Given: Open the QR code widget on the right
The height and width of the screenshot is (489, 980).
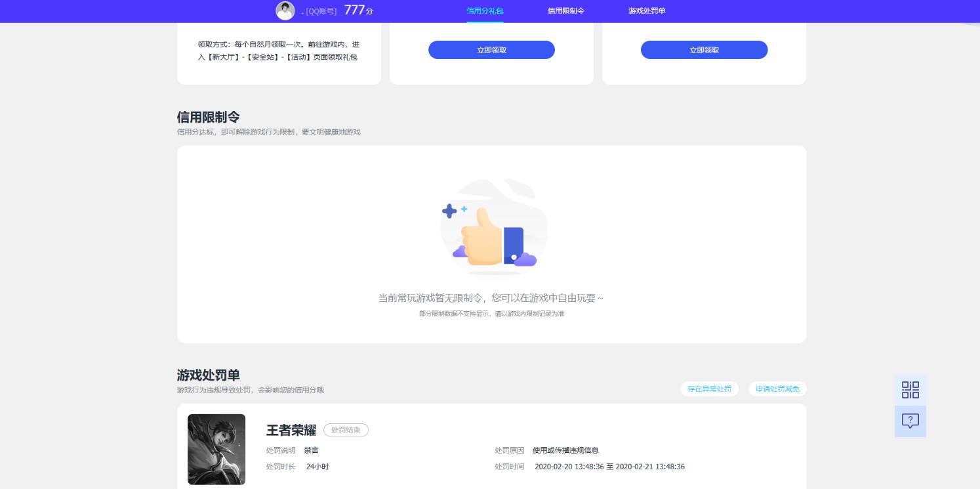Looking at the screenshot, I should pyautogui.click(x=910, y=390).
